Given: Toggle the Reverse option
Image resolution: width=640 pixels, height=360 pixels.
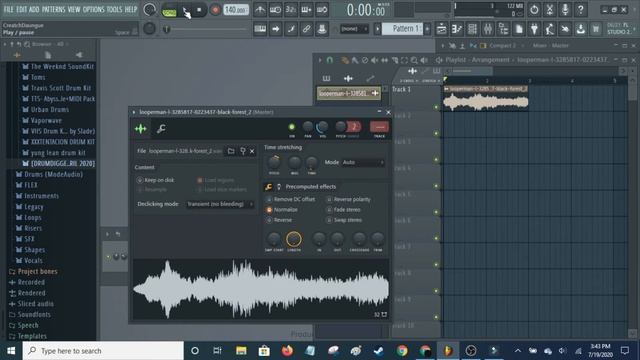Looking at the screenshot, I should [x=279, y=220].
